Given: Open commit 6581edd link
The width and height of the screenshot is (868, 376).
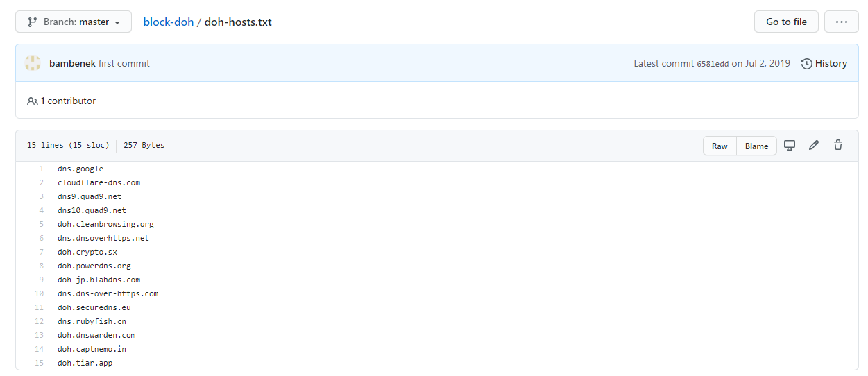Looking at the screenshot, I should [x=713, y=63].
